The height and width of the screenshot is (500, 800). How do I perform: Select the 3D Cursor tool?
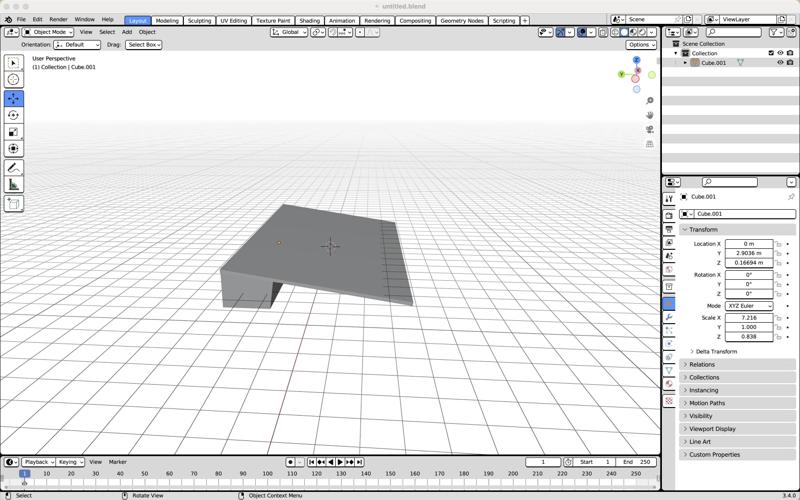(14, 80)
